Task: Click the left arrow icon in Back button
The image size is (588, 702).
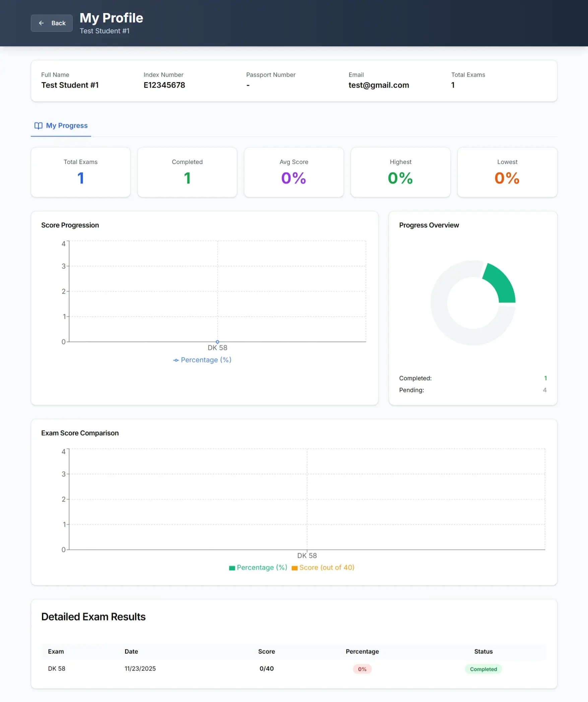Action: pyautogui.click(x=41, y=23)
